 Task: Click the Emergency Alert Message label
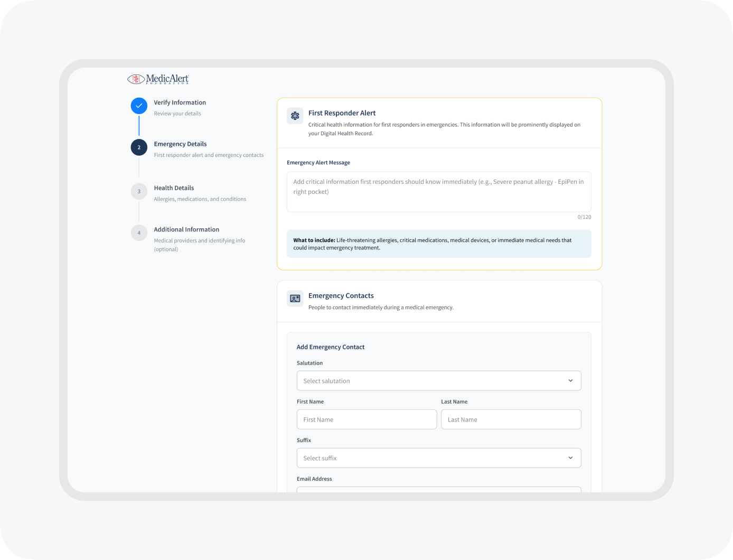coord(318,163)
